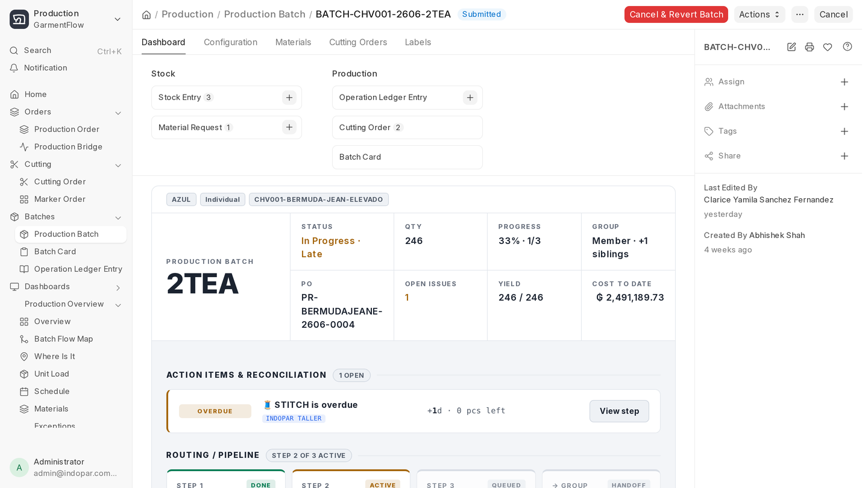Click the STEP 2 OF 3 ACTIVE badge

coord(309,455)
